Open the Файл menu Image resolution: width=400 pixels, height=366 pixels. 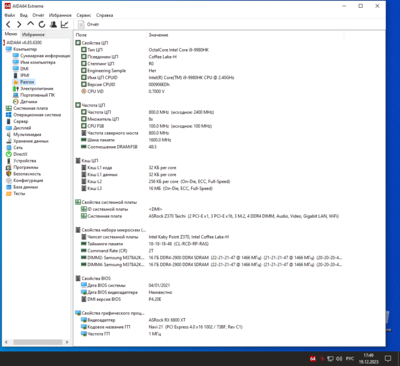pyautogui.click(x=10, y=15)
